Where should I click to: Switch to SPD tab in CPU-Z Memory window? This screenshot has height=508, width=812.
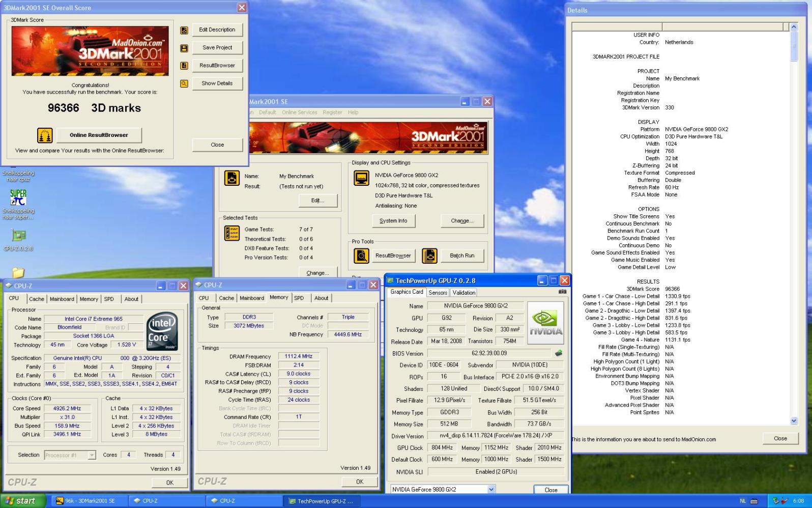point(299,298)
